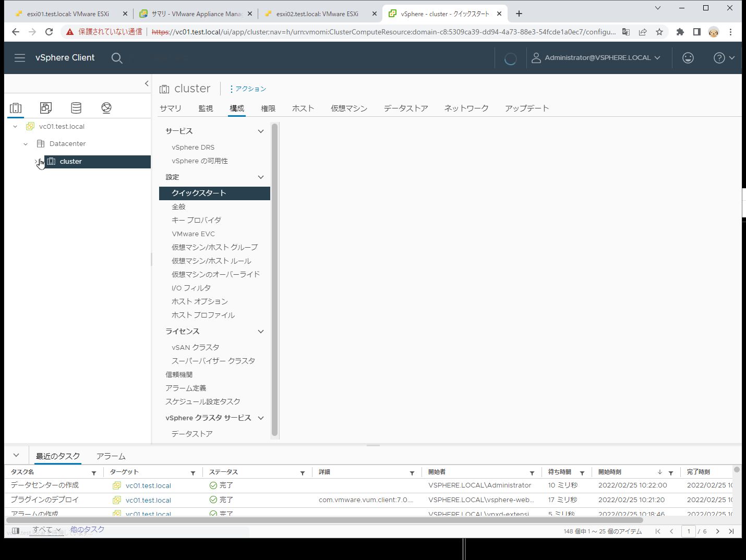
Task: Collapse the Datacenter tree node
Action: click(x=26, y=144)
